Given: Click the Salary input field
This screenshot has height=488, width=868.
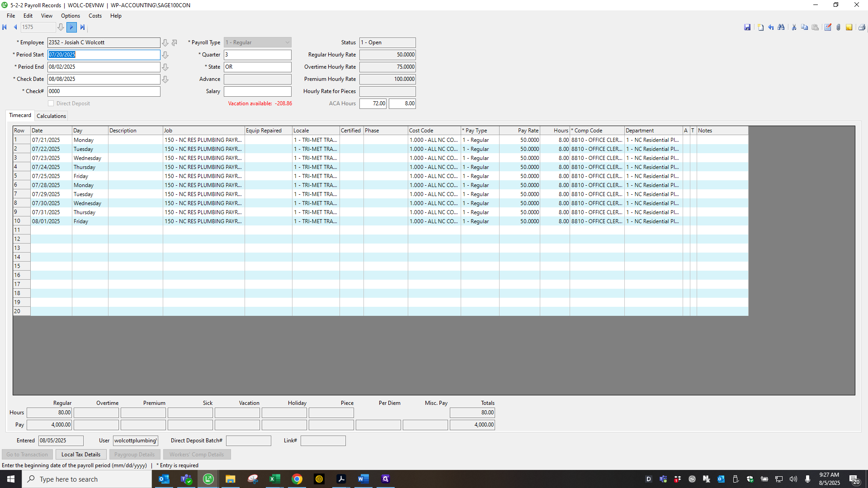Looking at the screenshot, I should coord(258,91).
